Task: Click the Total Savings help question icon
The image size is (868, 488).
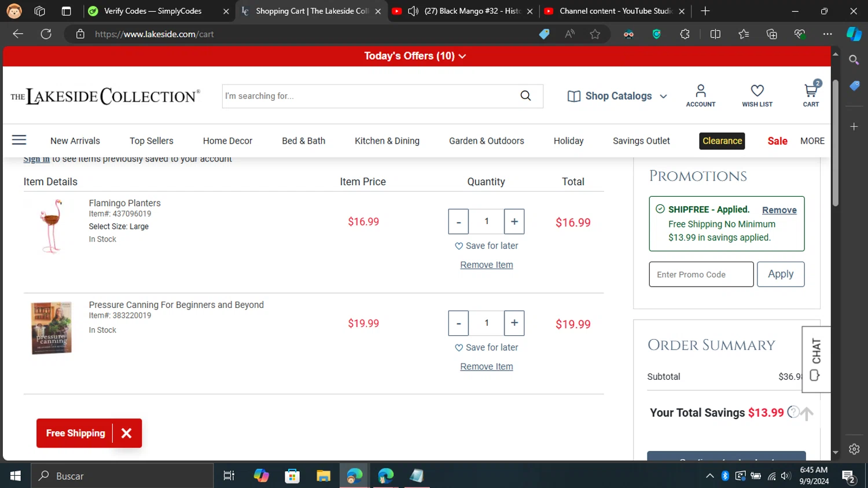Action: click(x=793, y=412)
